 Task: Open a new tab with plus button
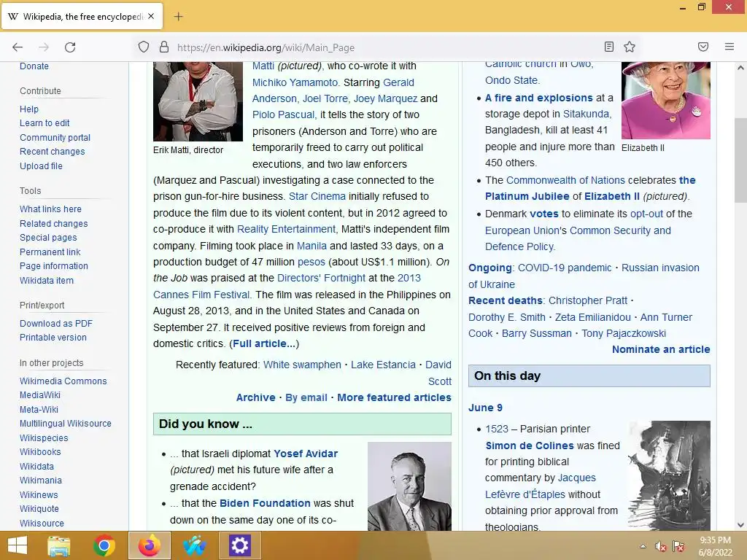178,17
